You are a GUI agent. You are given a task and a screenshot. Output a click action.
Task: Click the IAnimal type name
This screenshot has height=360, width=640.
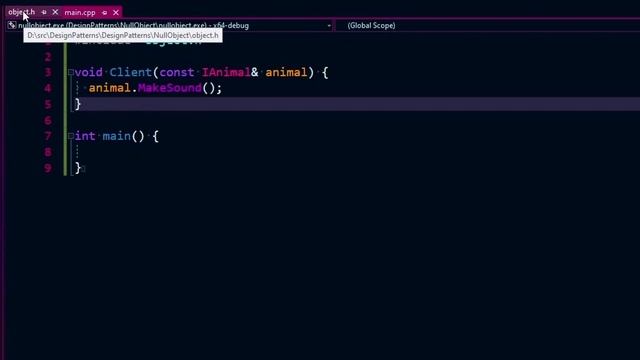point(226,72)
